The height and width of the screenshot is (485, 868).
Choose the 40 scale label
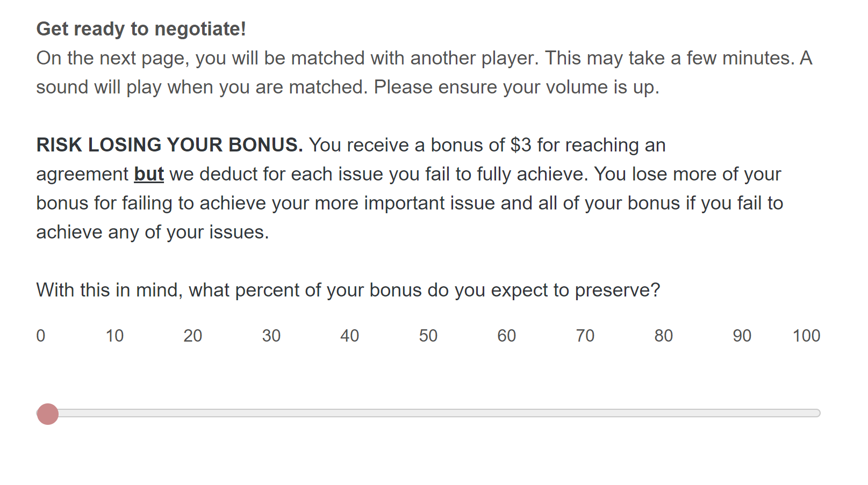(x=350, y=336)
